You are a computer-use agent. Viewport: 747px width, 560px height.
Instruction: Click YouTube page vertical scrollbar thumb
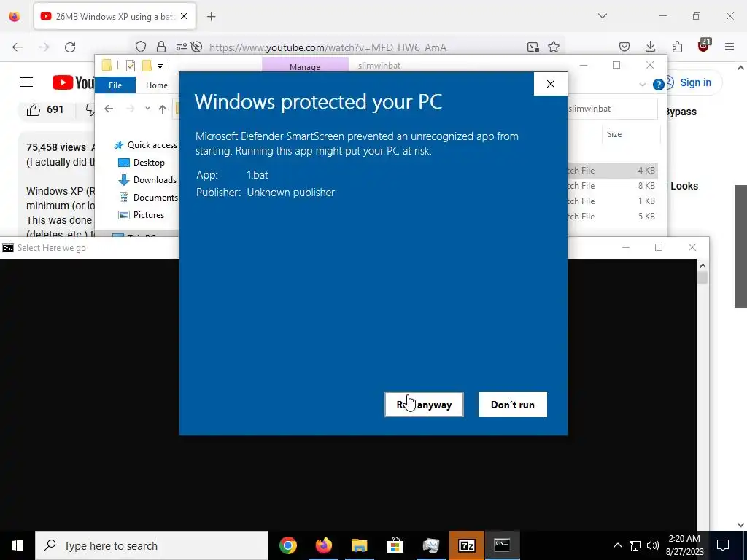coord(740,246)
